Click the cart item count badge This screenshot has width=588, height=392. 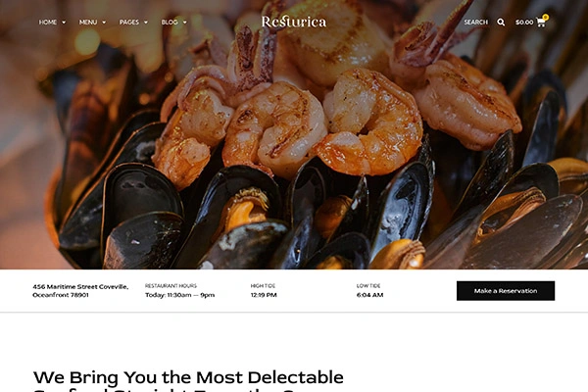(x=545, y=17)
